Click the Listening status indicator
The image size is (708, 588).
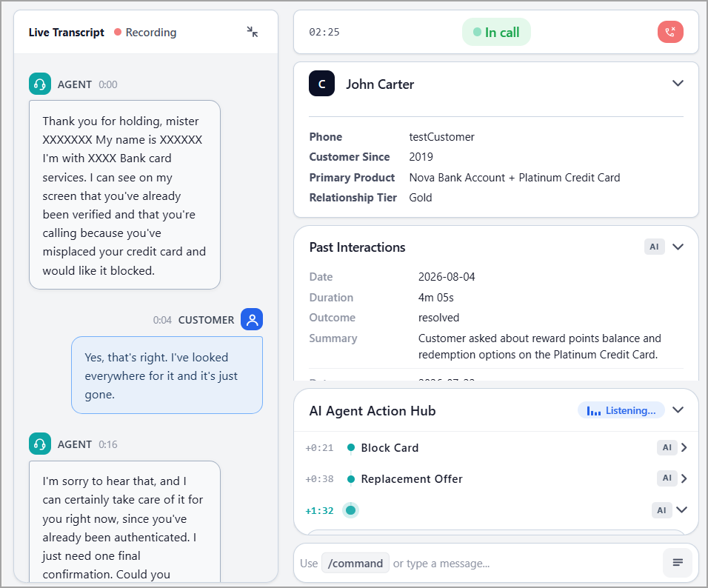click(x=621, y=410)
